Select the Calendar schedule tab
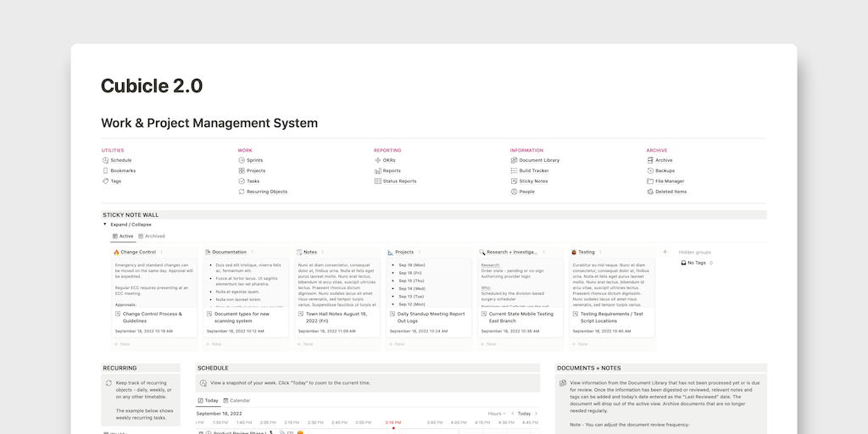 pos(236,400)
